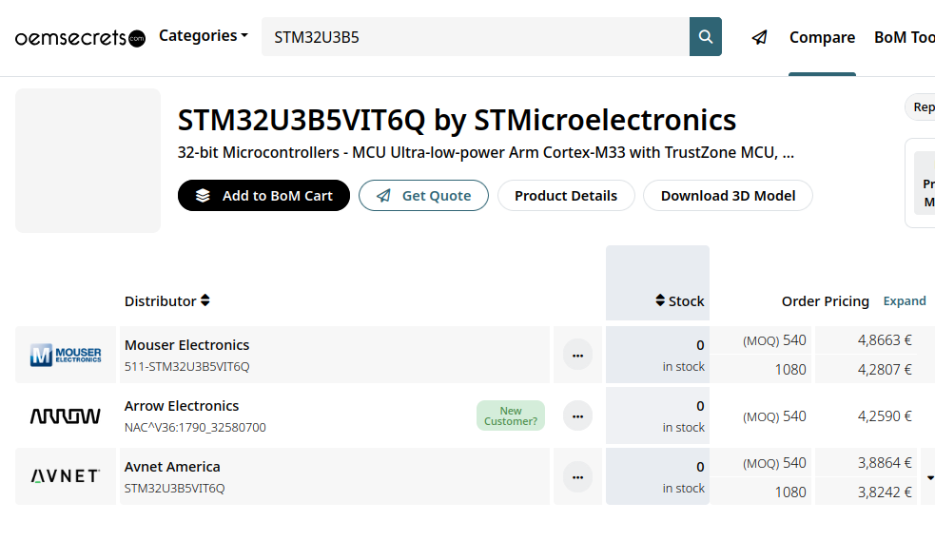Open more options for Avnet America

577,476
